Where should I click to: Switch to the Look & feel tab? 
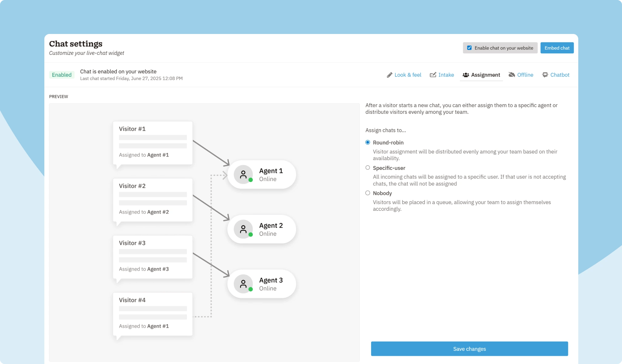point(408,75)
